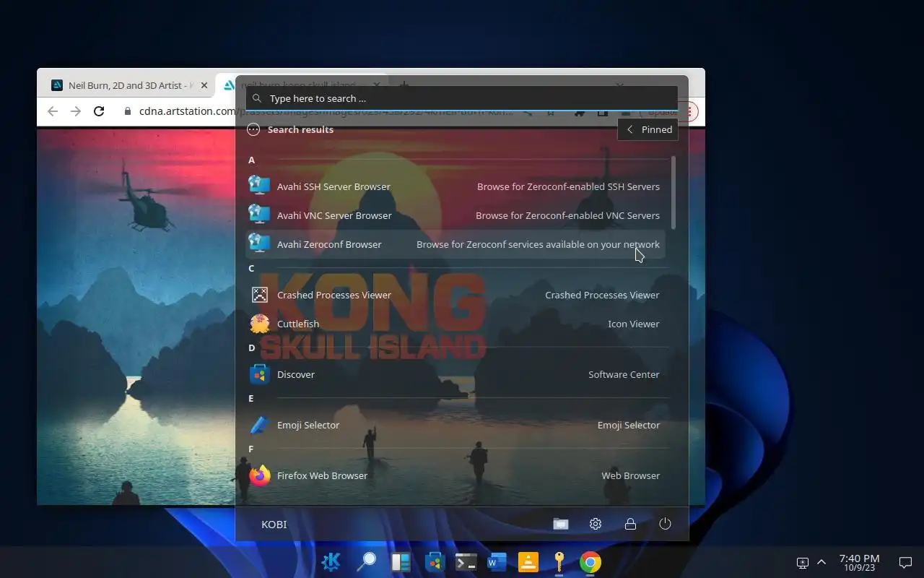
Task: Expand hidden system tray icons chevron
Action: tap(821, 562)
